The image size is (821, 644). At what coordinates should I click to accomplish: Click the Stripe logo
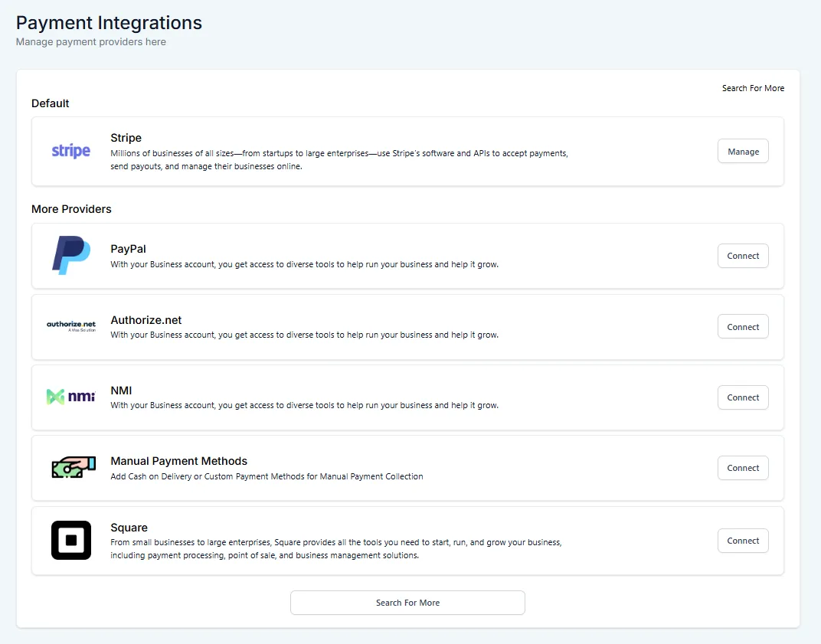click(70, 151)
